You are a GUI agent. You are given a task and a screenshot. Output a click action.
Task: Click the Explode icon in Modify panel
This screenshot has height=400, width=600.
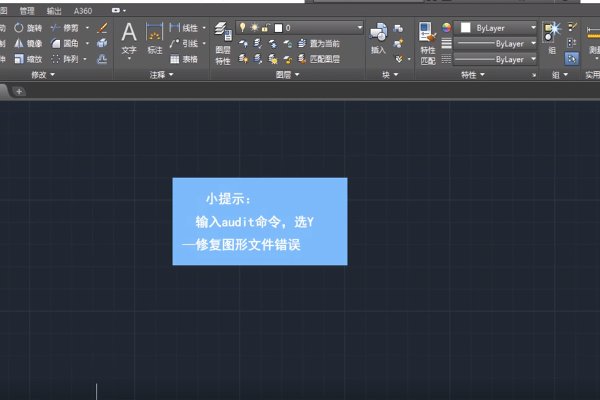pyautogui.click(x=102, y=43)
